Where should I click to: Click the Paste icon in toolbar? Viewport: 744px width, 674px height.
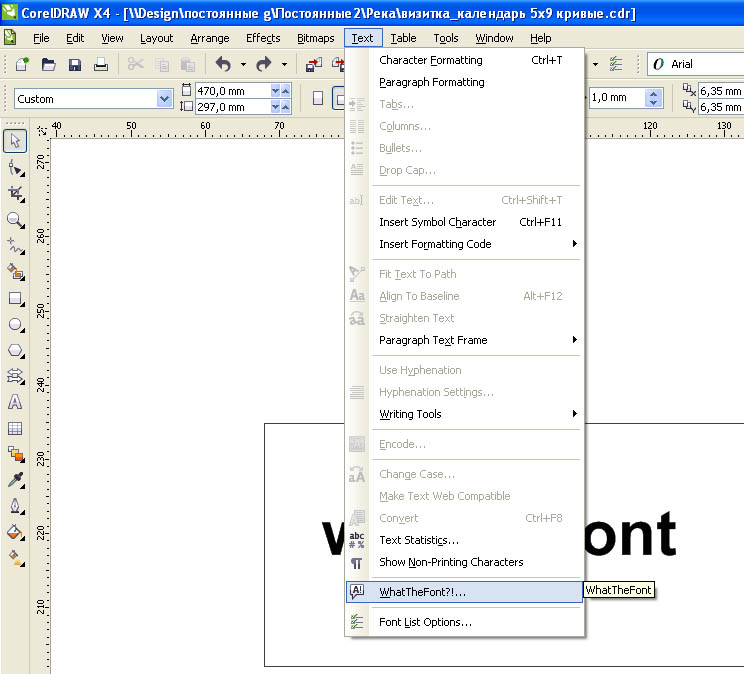coord(188,64)
